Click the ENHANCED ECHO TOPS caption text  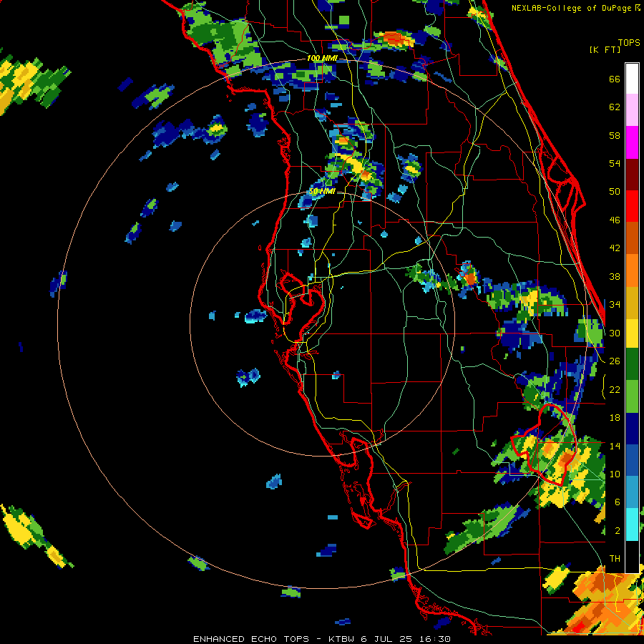point(251,639)
